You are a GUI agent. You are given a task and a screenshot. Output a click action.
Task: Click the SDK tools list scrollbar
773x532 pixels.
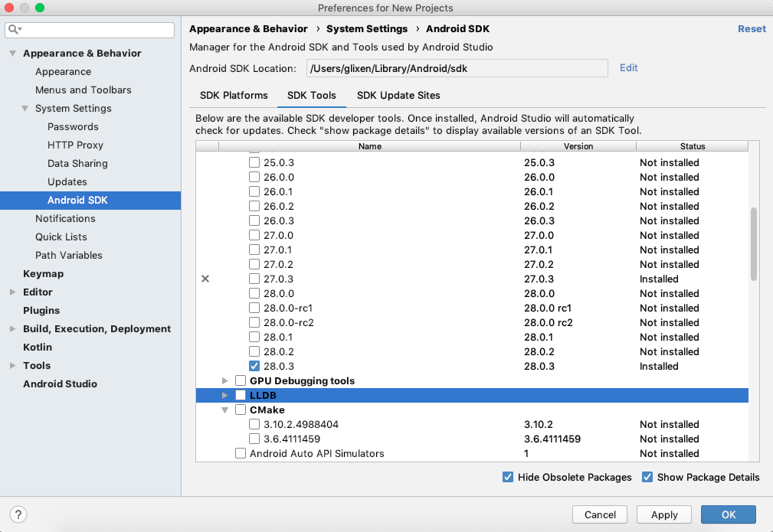753,244
